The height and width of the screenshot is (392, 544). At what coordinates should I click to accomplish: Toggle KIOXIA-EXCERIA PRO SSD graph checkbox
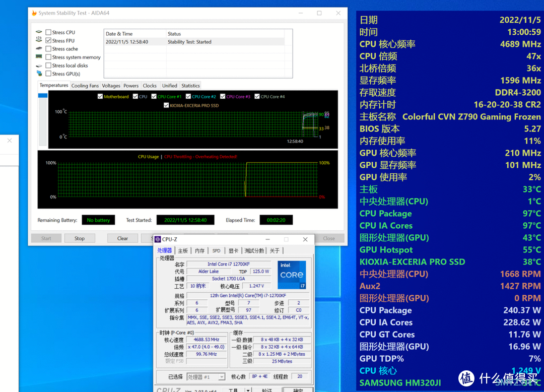click(166, 105)
